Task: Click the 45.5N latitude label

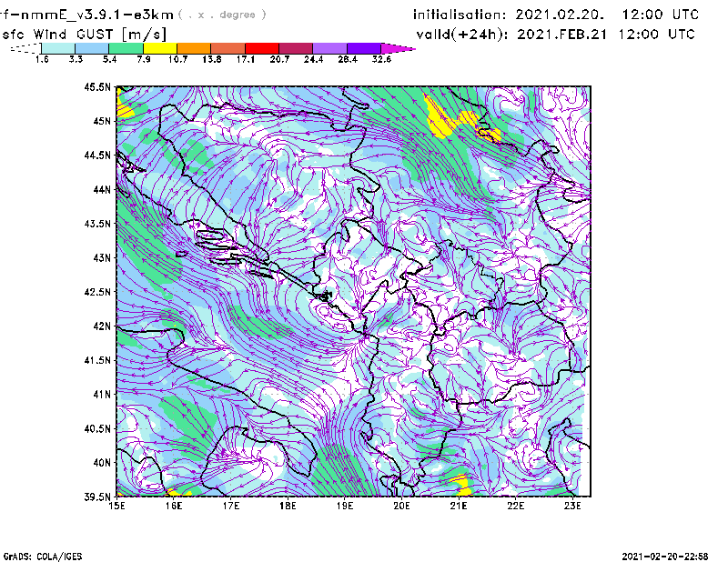Action: coord(97,86)
